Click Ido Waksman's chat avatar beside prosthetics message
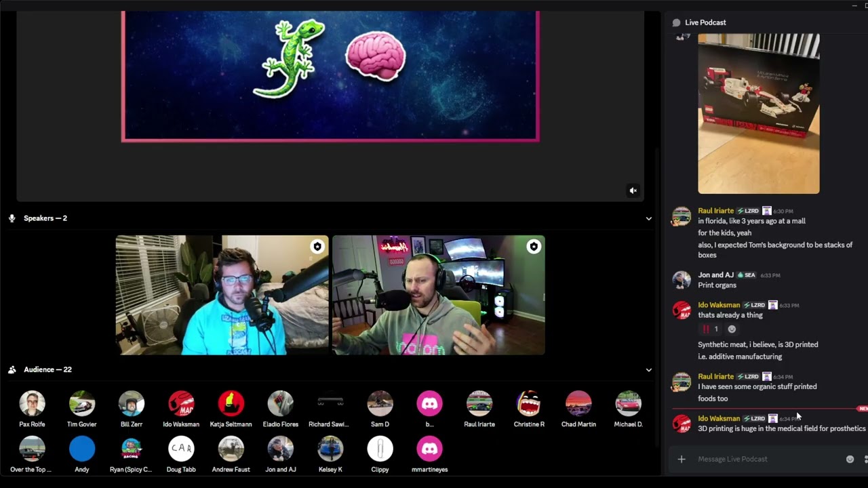The image size is (868, 488). click(x=682, y=424)
